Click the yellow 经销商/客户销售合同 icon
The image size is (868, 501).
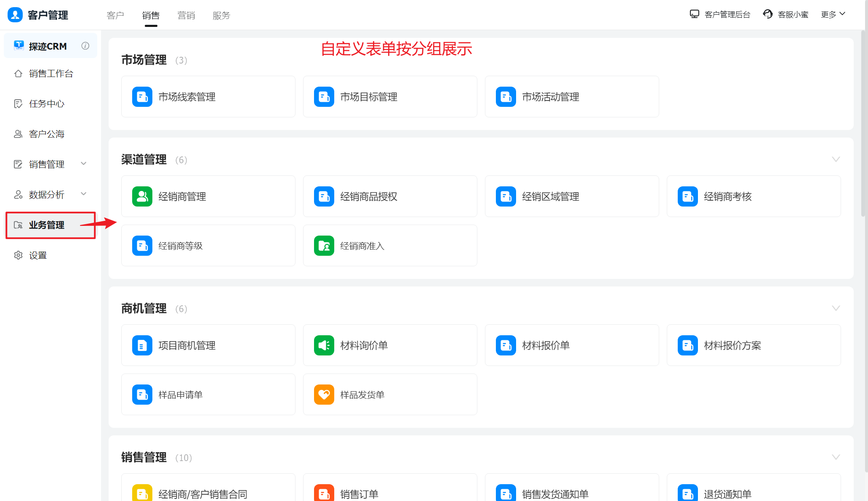coord(142,493)
